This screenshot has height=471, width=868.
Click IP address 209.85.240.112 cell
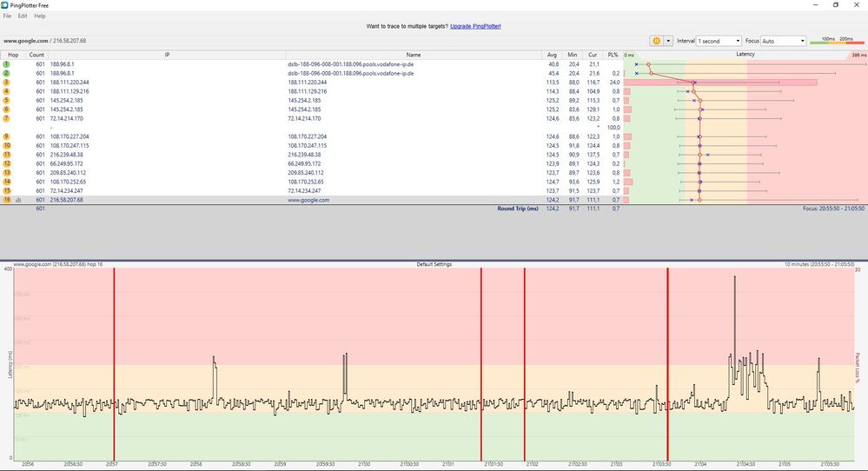(x=68, y=173)
